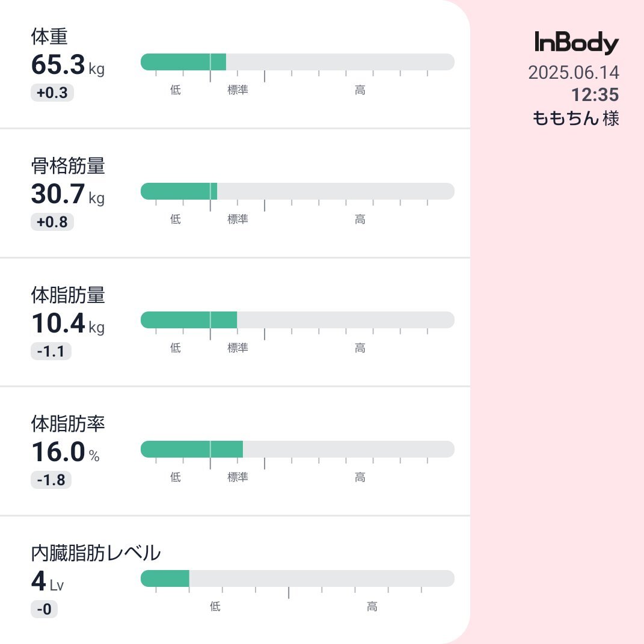This screenshot has width=644, height=644.
Task: Click the 16.0 % body fat value
Action: (x=66, y=452)
